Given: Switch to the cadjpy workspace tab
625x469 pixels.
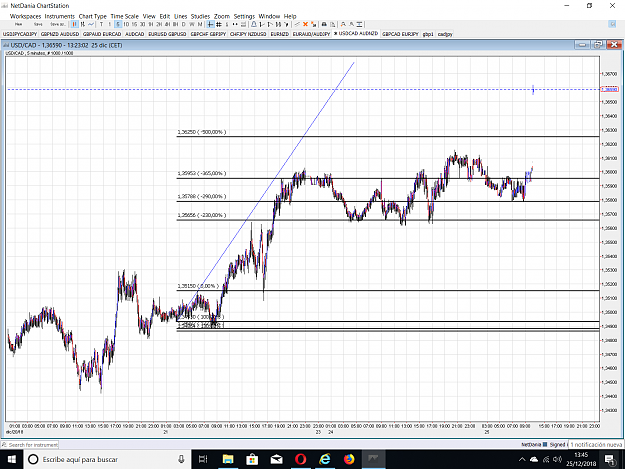Looking at the screenshot, I should point(445,34).
